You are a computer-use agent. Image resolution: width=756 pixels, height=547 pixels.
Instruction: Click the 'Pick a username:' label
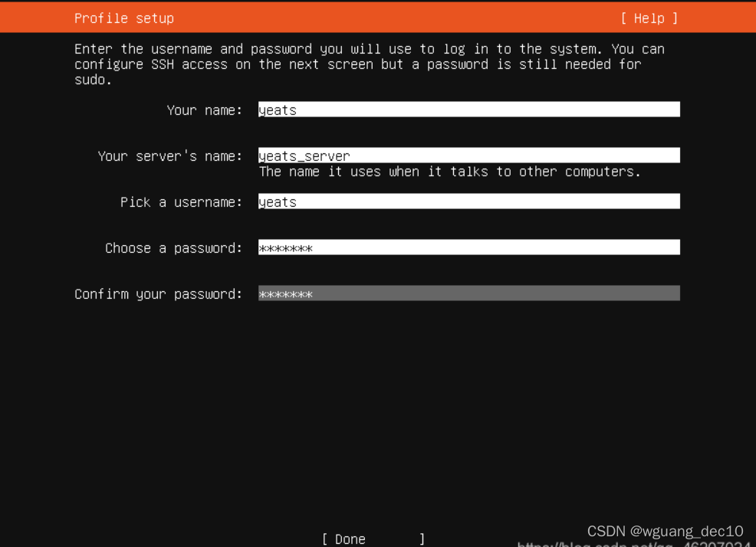coord(181,202)
